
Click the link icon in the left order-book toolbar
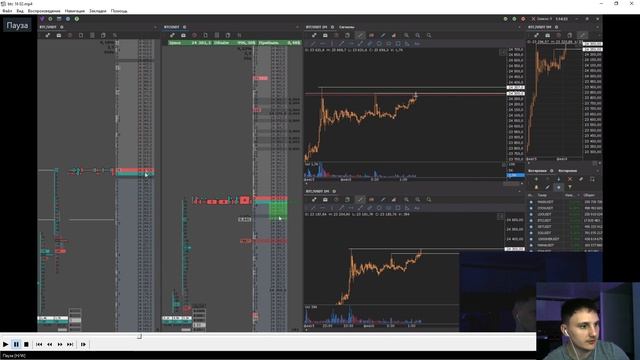(x=48, y=36)
